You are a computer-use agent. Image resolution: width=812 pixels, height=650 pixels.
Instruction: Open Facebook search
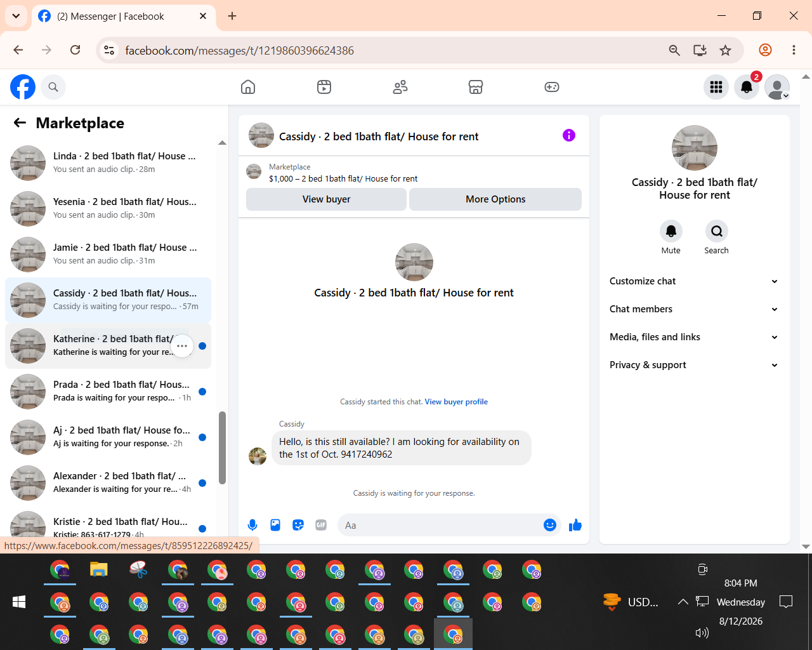click(x=53, y=87)
